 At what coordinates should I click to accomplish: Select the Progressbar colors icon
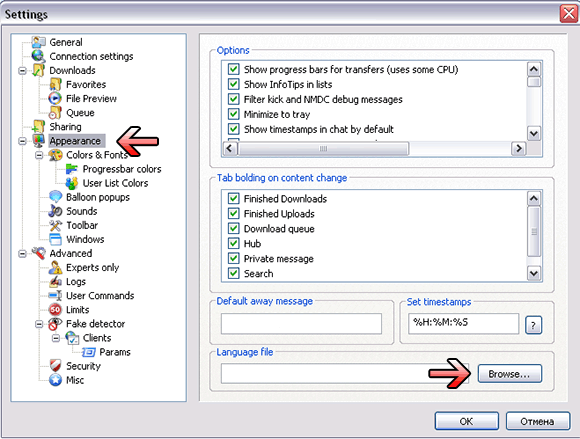[71, 169]
